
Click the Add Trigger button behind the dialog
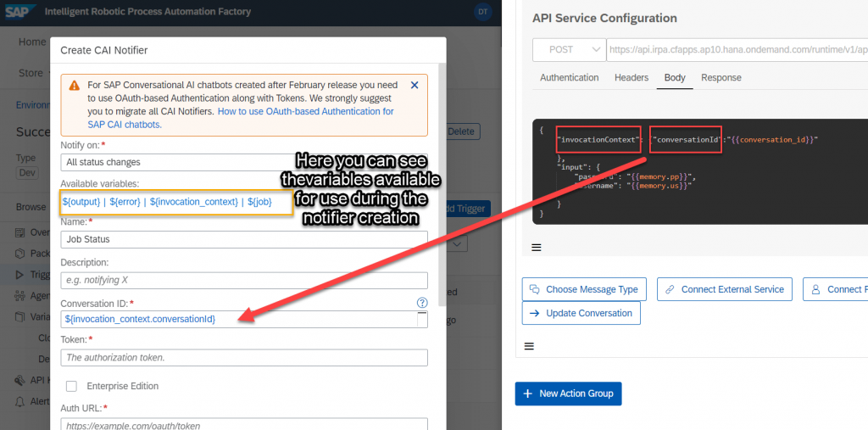(x=468, y=209)
